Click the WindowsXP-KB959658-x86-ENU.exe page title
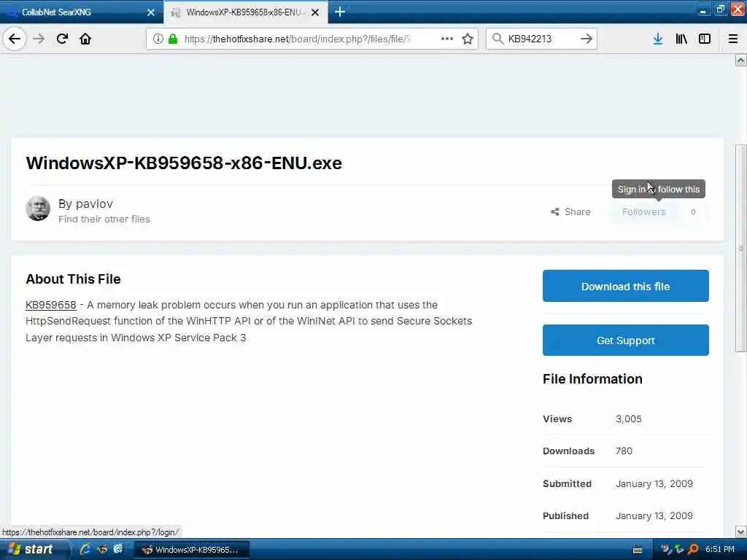This screenshot has height=560, width=747. 184,163
